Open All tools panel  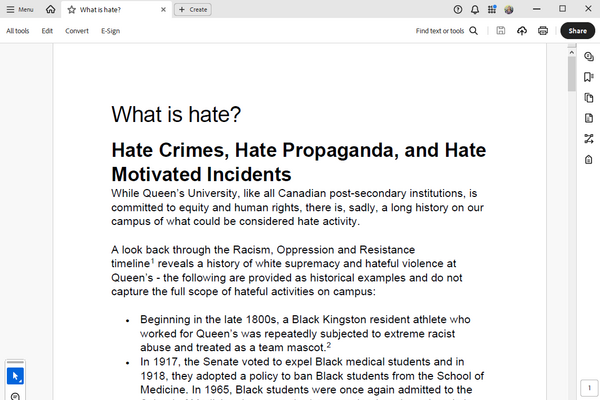pos(18,31)
